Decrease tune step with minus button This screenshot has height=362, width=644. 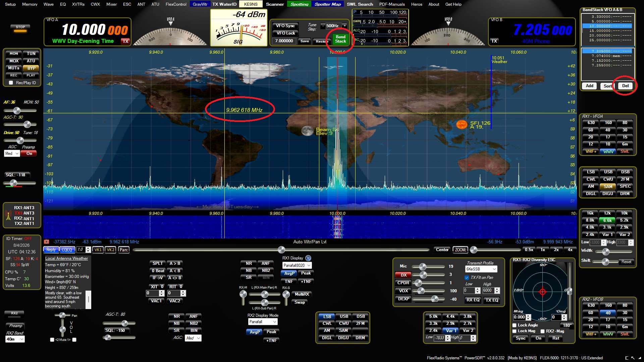click(323, 25)
